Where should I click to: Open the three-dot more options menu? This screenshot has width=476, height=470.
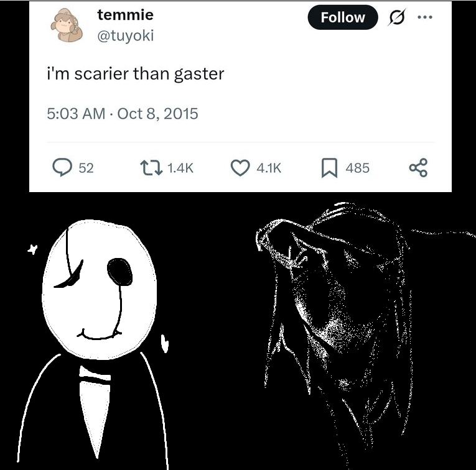coord(425,17)
